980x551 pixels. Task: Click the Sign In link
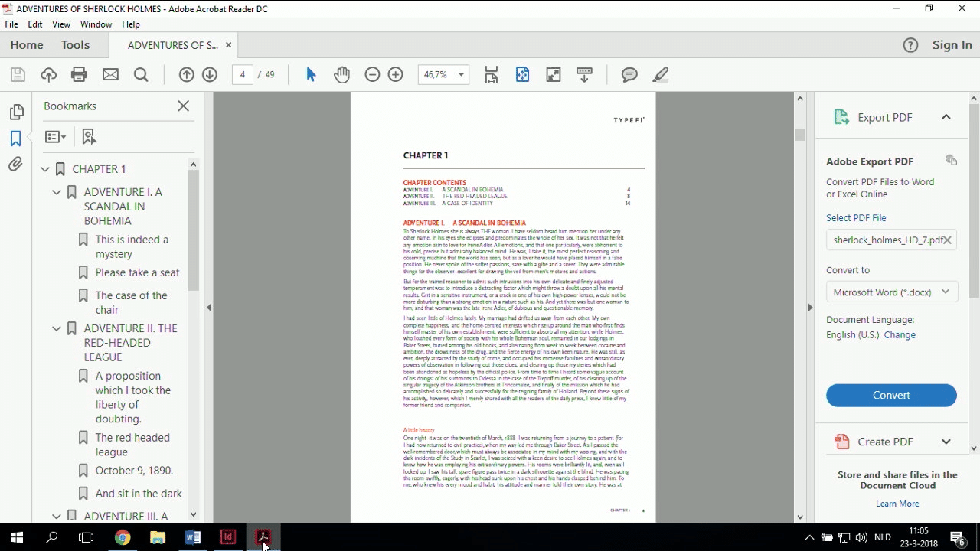(952, 45)
